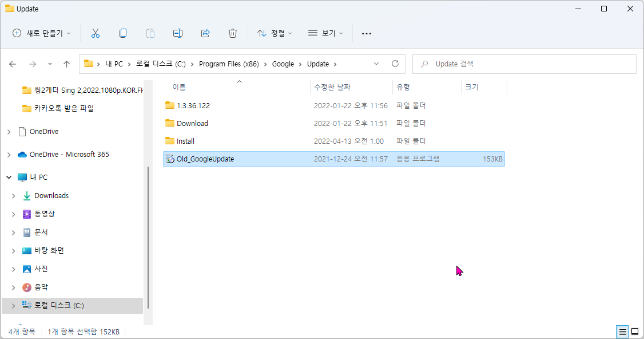Expand the 문서 tree node
Image resolution: width=644 pixels, height=339 pixels.
pos(14,232)
